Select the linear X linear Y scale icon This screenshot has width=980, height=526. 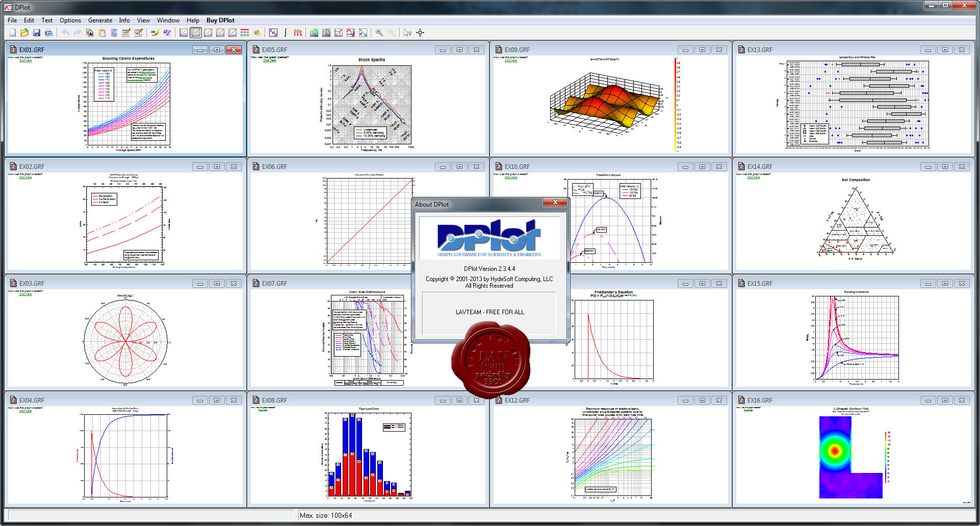point(184,33)
